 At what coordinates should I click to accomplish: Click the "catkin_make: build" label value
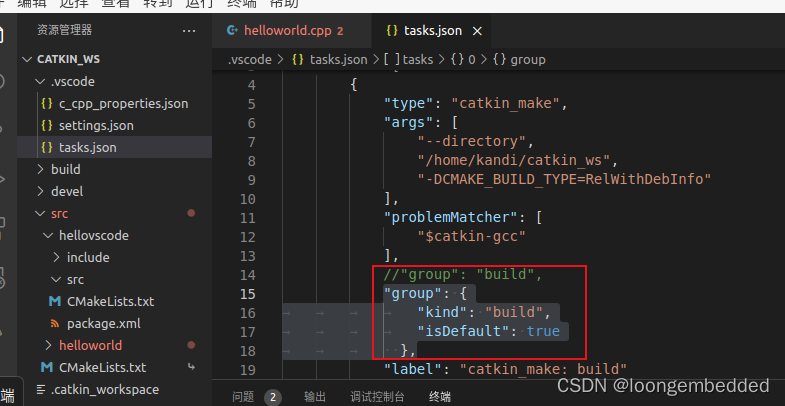click(543, 369)
